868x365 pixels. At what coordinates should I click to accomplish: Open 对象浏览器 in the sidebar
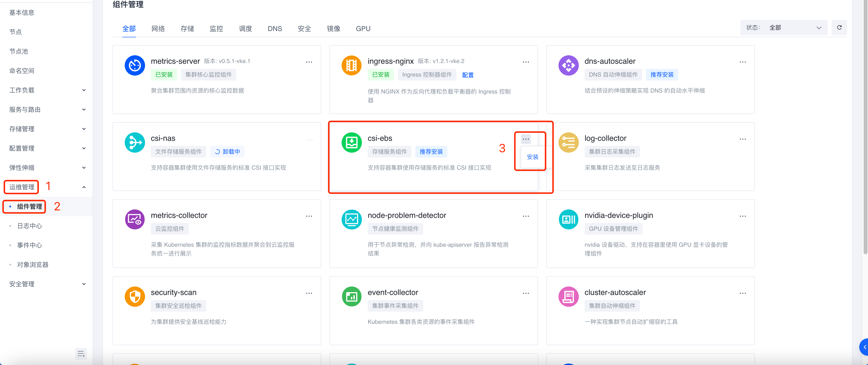click(x=33, y=265)
